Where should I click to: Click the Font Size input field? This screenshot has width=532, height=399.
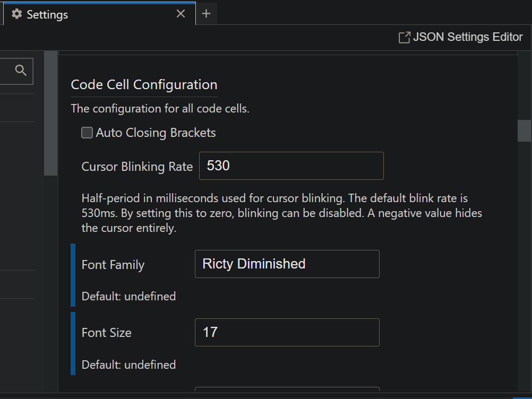(287, 332)
